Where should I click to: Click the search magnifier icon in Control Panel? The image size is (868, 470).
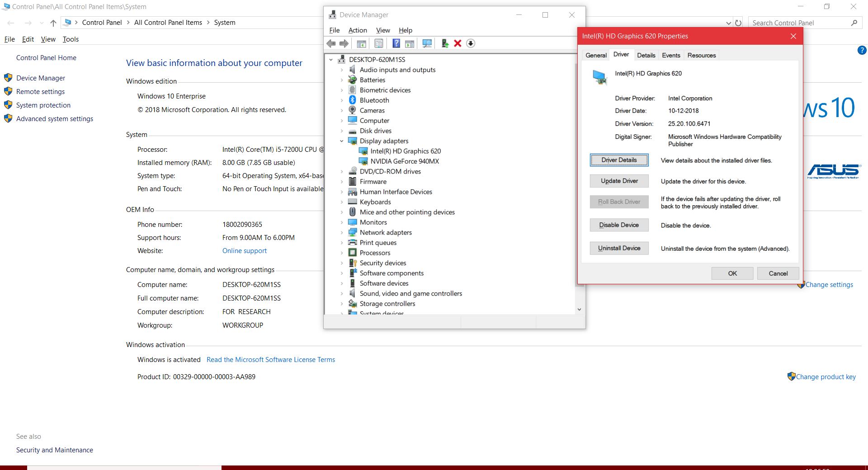(854, 23)
